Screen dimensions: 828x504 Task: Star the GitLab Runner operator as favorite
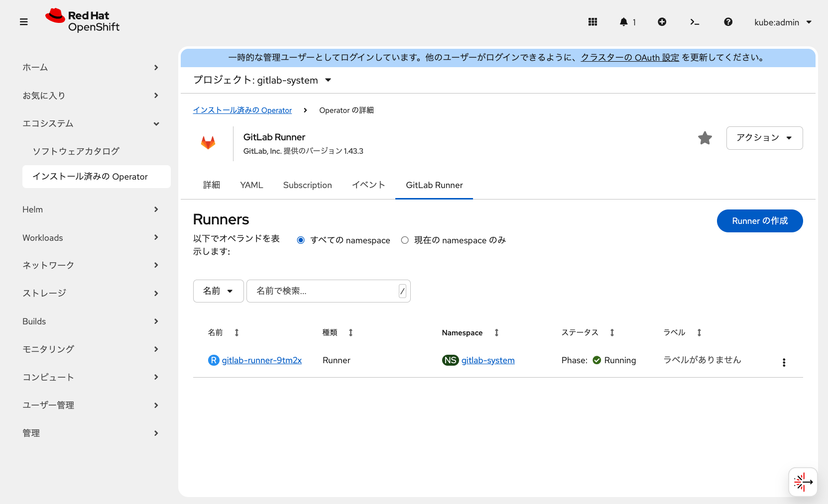[x=705, y=138]
